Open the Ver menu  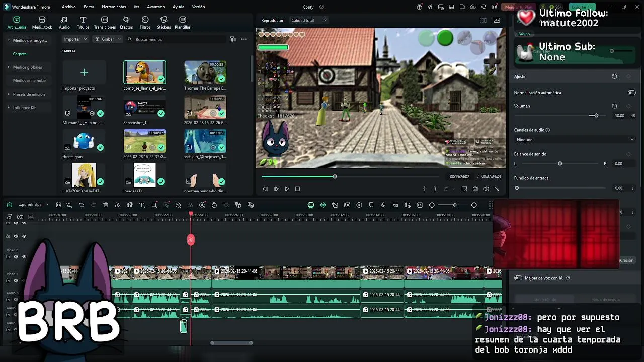click(136, 7)
